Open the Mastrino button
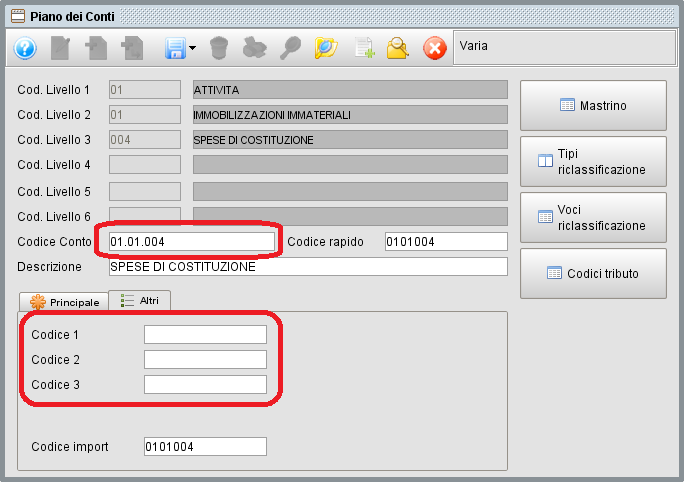Image resolution: width=684 pixels, height=482 pixels. coord(593,105)
